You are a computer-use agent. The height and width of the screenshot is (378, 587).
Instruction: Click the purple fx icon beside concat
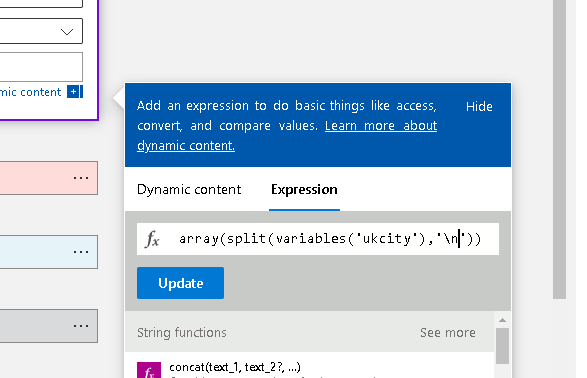coord(149,370)
